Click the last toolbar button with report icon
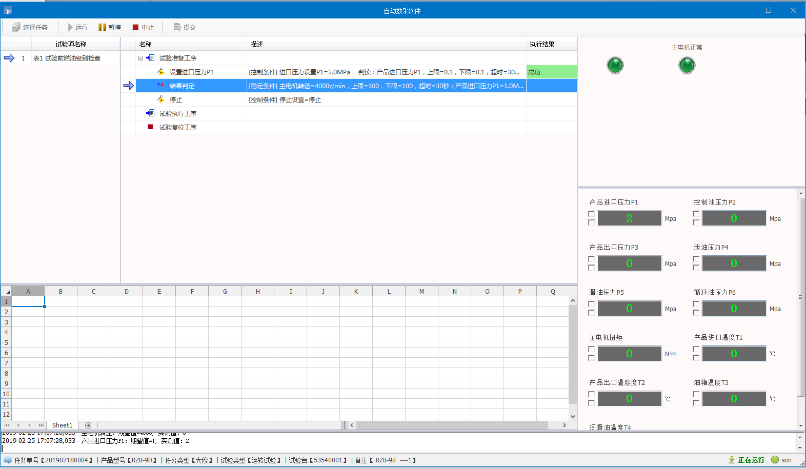 tap(185, 27)
